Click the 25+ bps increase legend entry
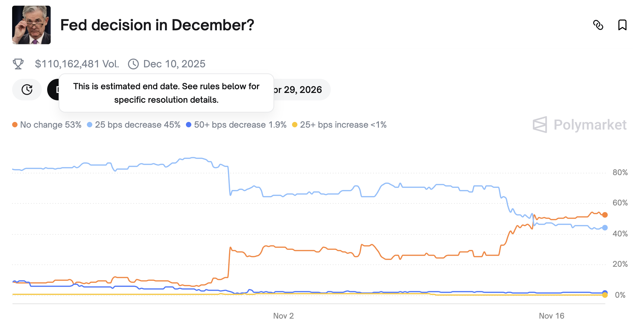The width and height of the screenshot is (644, 326). [x=340, y=125]
